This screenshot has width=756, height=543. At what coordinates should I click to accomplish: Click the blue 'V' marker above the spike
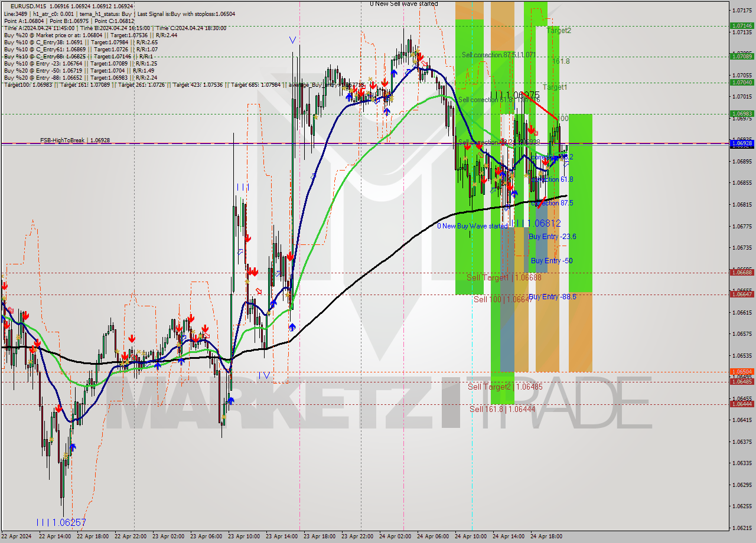(x=292, y=40)
